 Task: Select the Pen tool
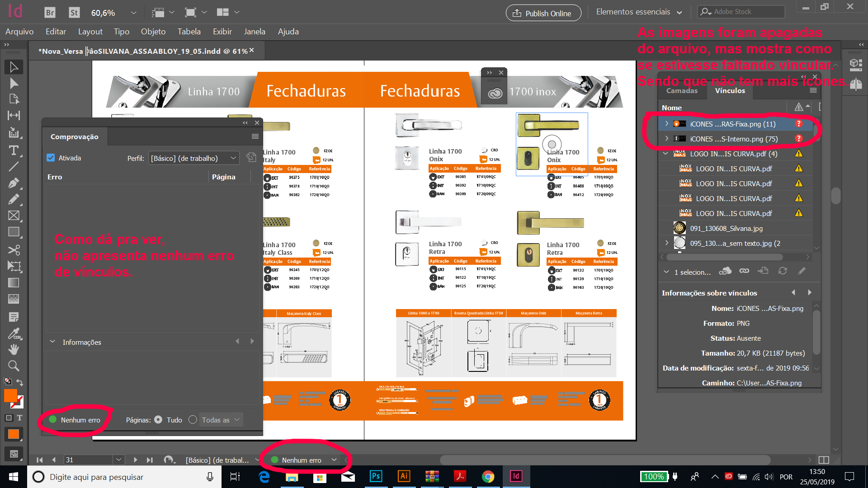click(14, 183)
